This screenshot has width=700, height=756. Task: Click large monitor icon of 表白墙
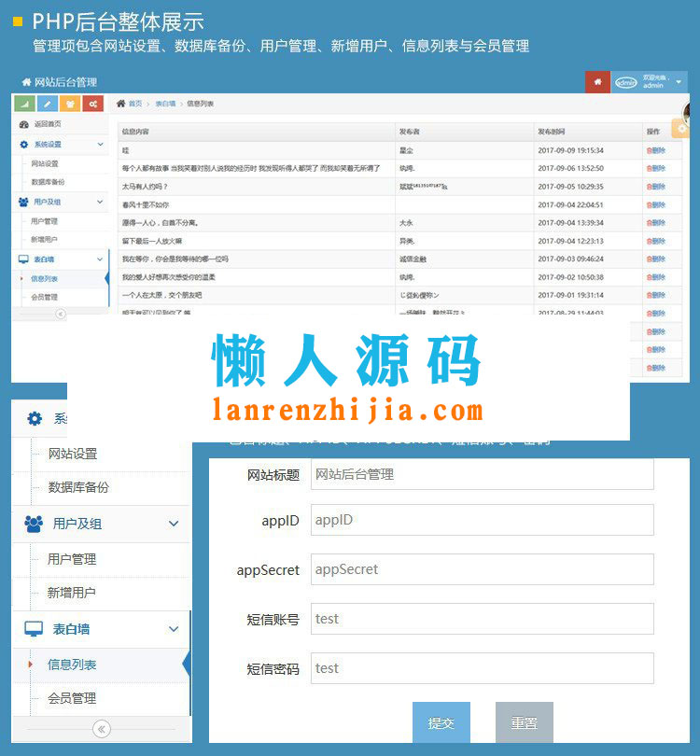(x=34, y=629)
